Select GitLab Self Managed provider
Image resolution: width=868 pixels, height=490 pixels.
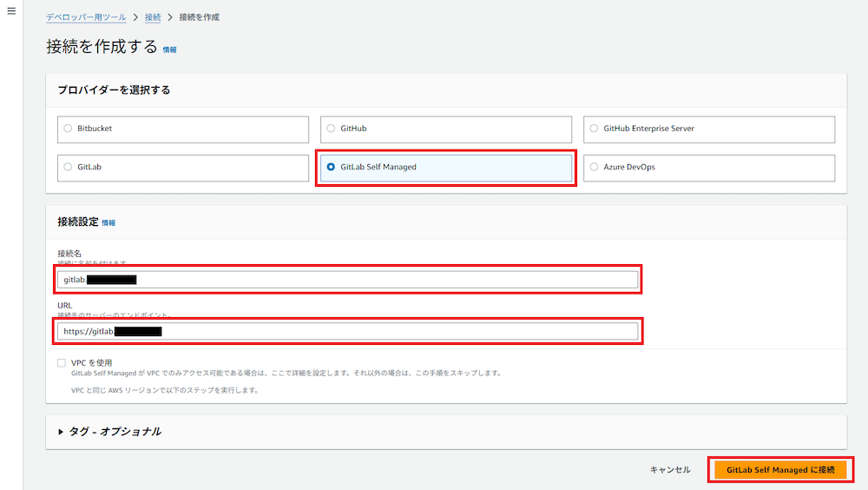click(x=445, y=168)
